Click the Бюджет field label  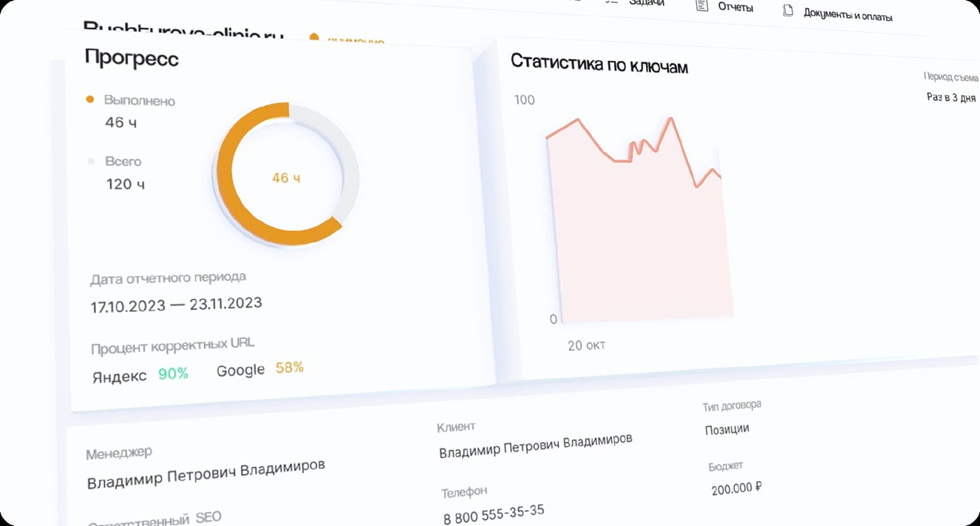(x=726, y=466)
